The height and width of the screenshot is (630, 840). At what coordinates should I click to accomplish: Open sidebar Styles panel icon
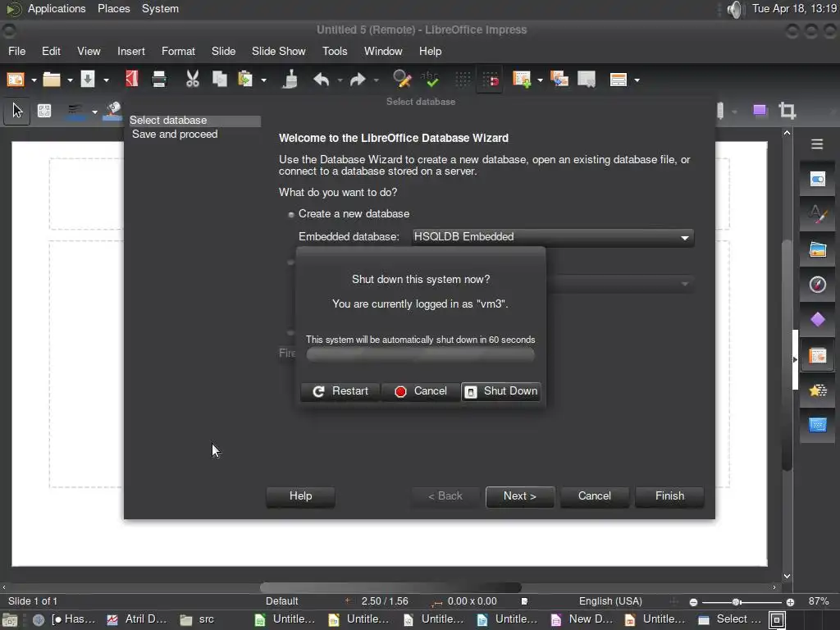818,214
